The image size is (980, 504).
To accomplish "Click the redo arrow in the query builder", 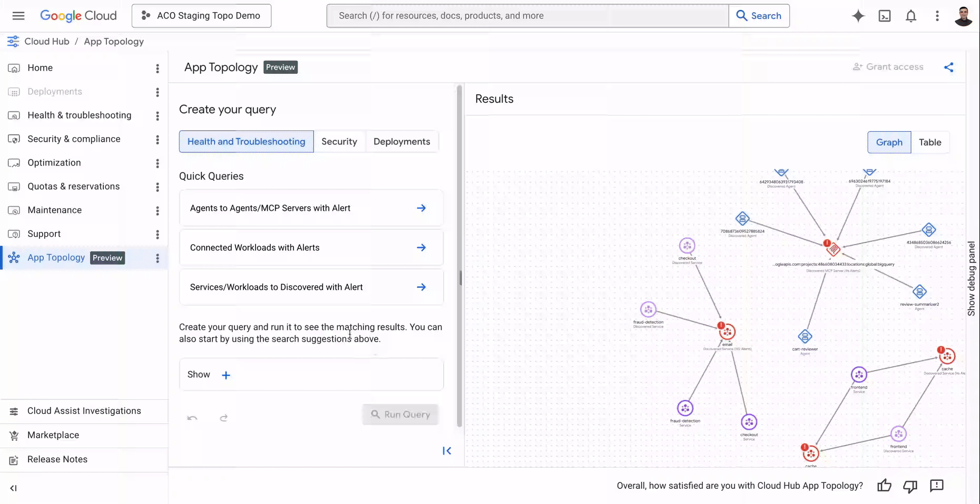I will coord(223,418).
